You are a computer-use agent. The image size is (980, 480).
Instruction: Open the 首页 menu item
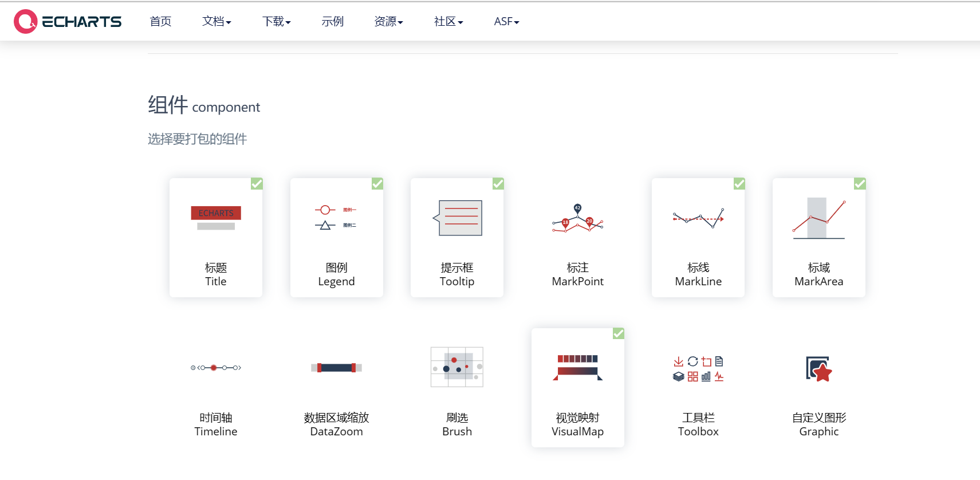pos(160,21)
